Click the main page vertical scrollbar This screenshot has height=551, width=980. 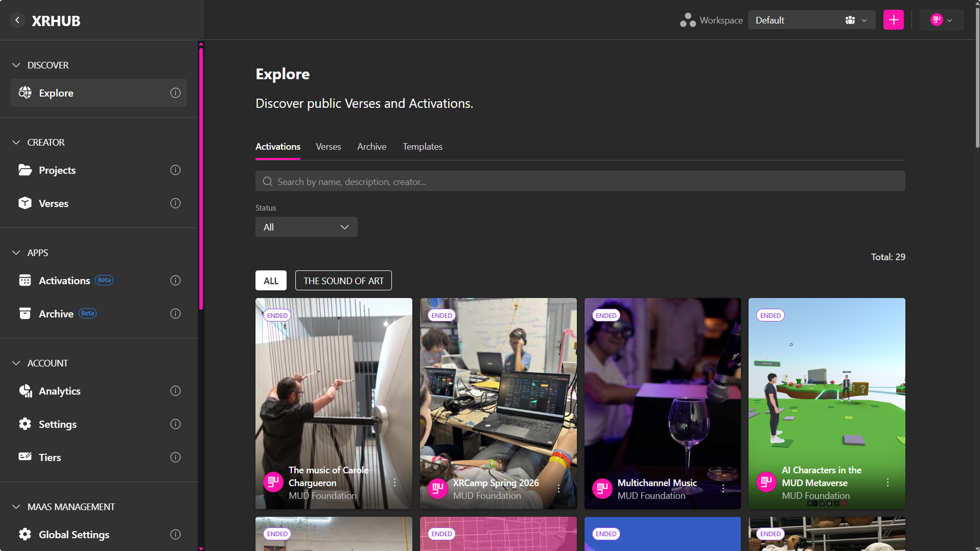click(976, 77)
